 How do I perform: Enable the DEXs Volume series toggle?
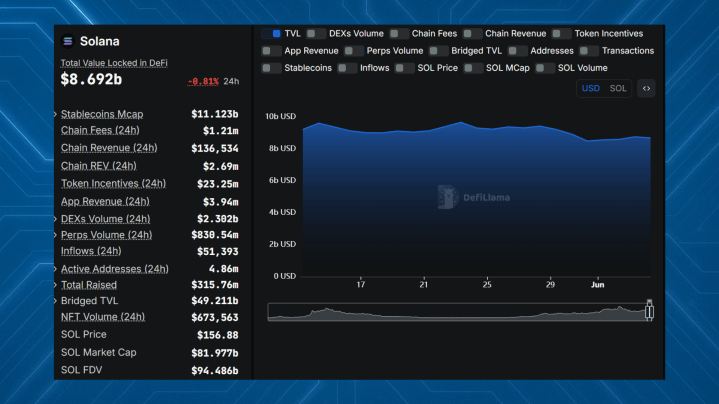[315, 33]
